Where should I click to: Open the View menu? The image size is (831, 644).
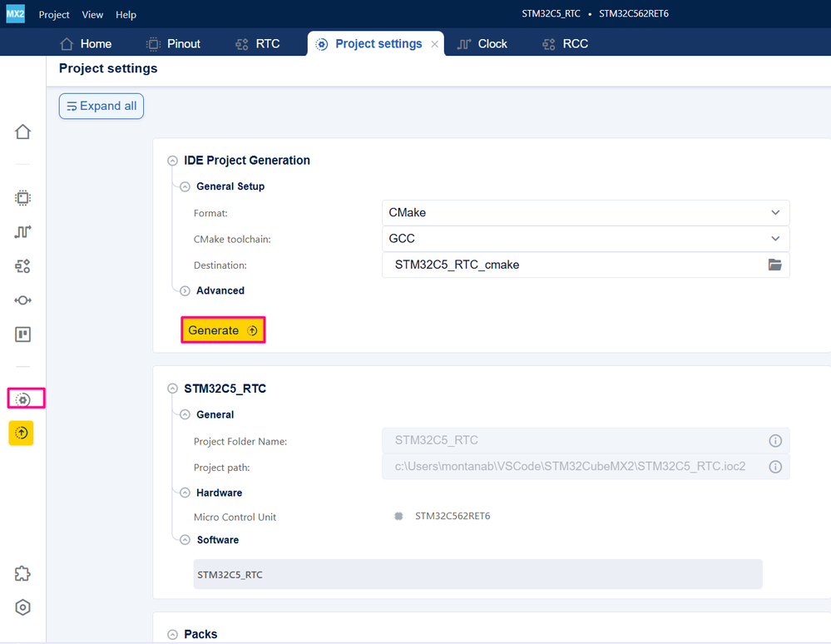point(92,15)
